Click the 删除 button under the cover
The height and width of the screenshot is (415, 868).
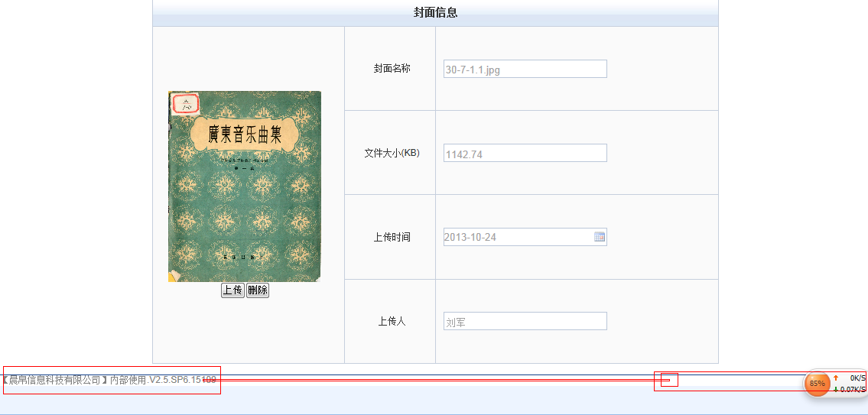tap(258, 290)
